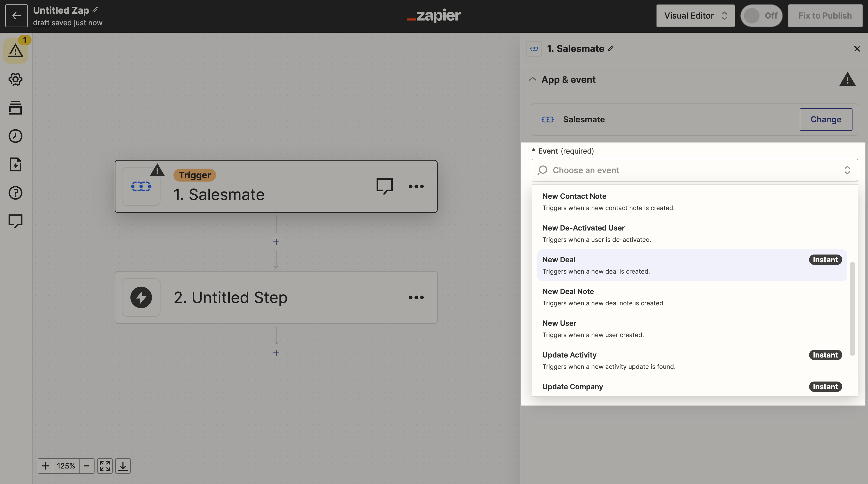Click the lightning bolt action icon
This screenshot has height=484, width=868.
tap(141, 297)
